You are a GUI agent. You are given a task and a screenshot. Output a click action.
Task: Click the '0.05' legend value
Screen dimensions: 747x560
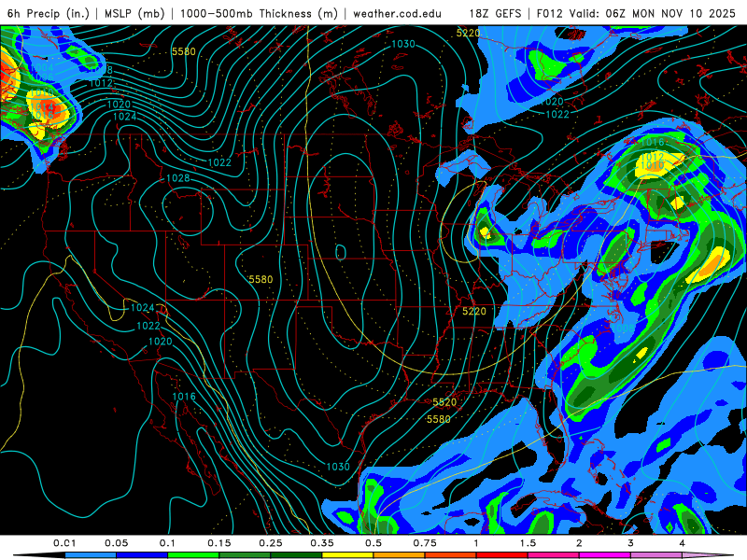[116, 543]
